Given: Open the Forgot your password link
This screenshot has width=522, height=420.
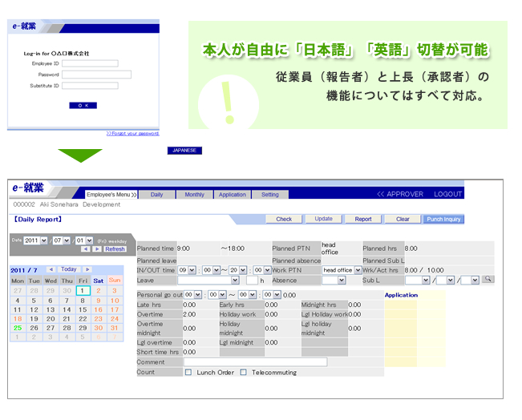Looking at the screenshot, I should pos(133,134).
